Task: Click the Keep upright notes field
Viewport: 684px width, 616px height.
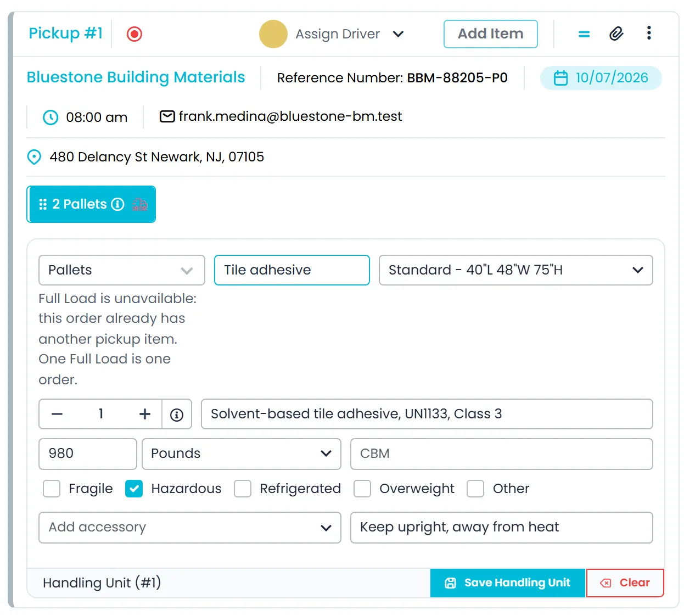Action: tap(502, 528)
